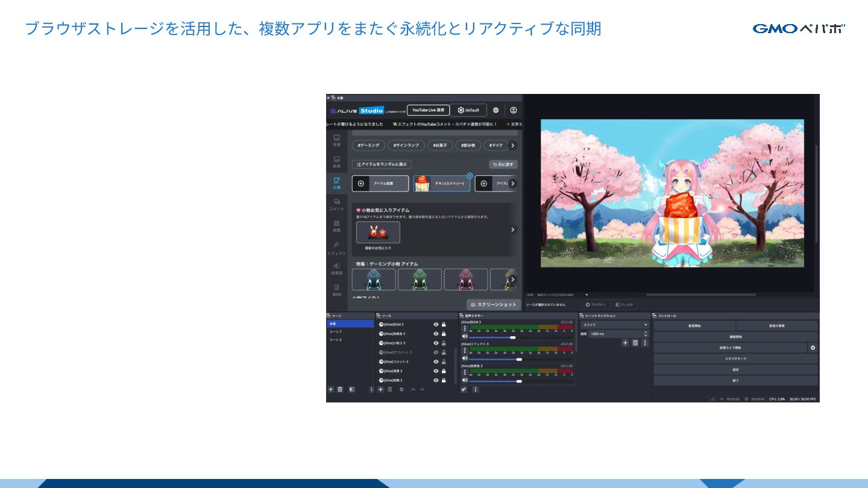Open the scene filters icon

[351, 389]
